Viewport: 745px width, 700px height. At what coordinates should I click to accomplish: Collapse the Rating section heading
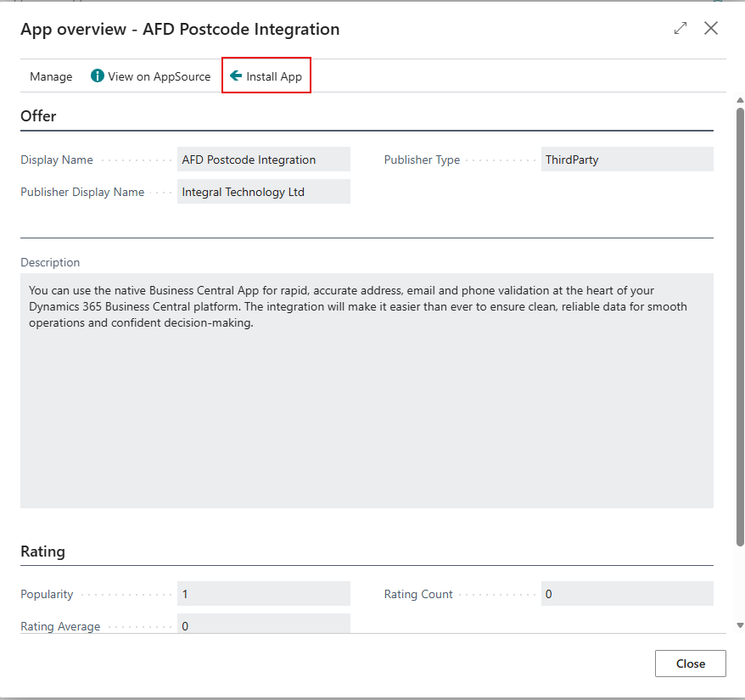click(42, 552)
